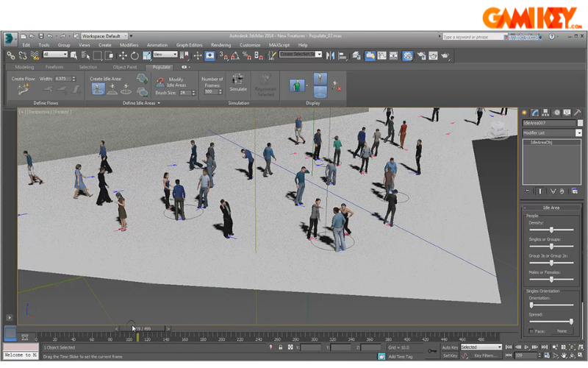Adjust the Density slider
The height and width of the screenshot is (368, 588).
[x=551, y=230]
